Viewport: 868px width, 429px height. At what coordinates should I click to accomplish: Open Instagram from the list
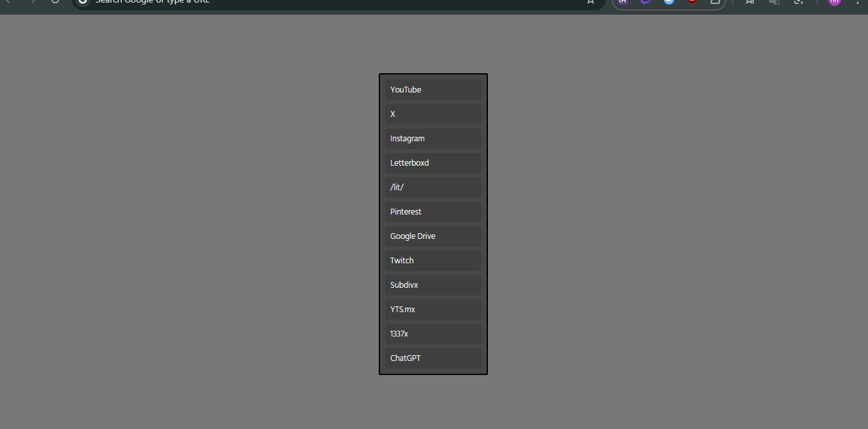tap(433, 139)
